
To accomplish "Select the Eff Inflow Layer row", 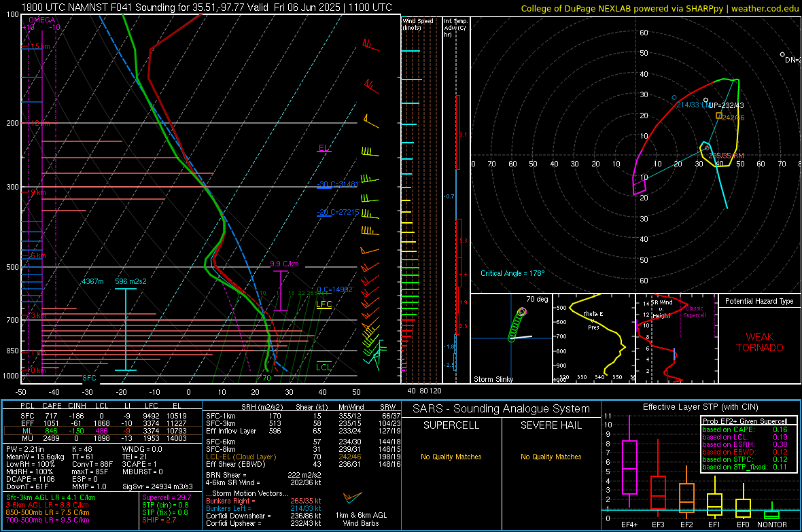I will [303, 431].
